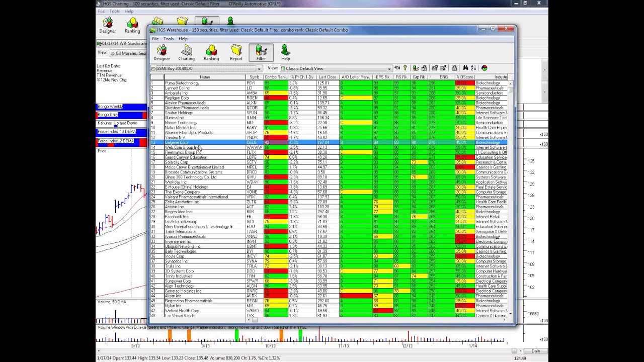Open the Help menu in HGS Charting window
The width and height of the screenshot is (644, 362).
129,11
